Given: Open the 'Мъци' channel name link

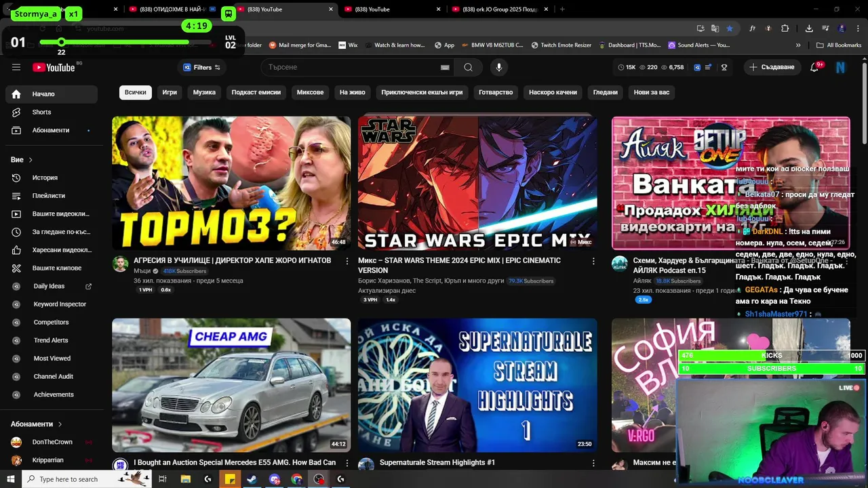Looking at the screenshot, I should click(x=142, y=271).
